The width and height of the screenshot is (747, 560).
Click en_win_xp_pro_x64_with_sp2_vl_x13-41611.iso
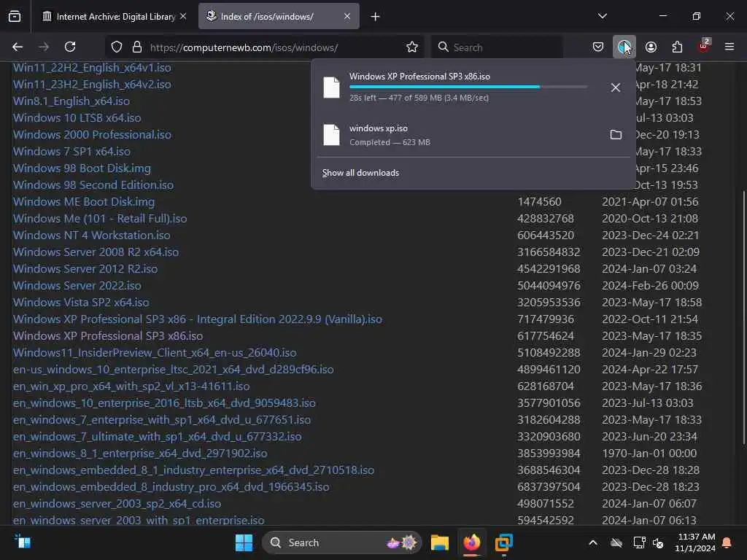(x=131, y=386)
